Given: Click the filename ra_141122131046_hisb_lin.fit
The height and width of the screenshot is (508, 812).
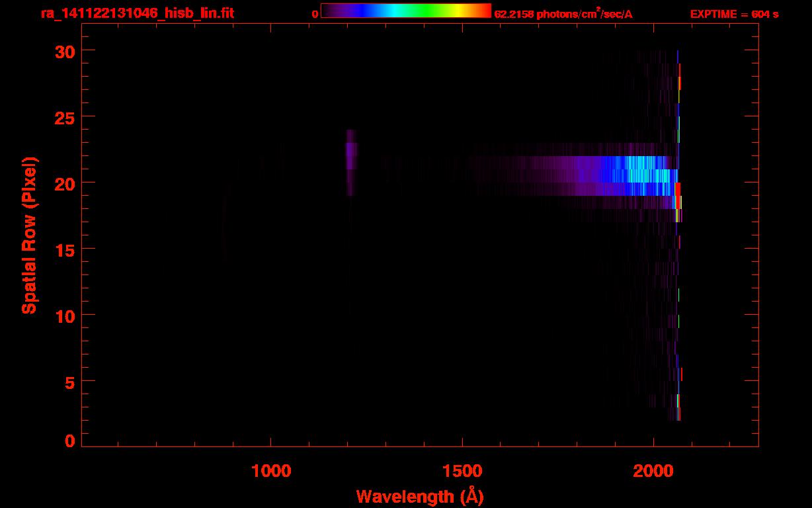Looking at the screenshot, I should click(x=137, y=13).
